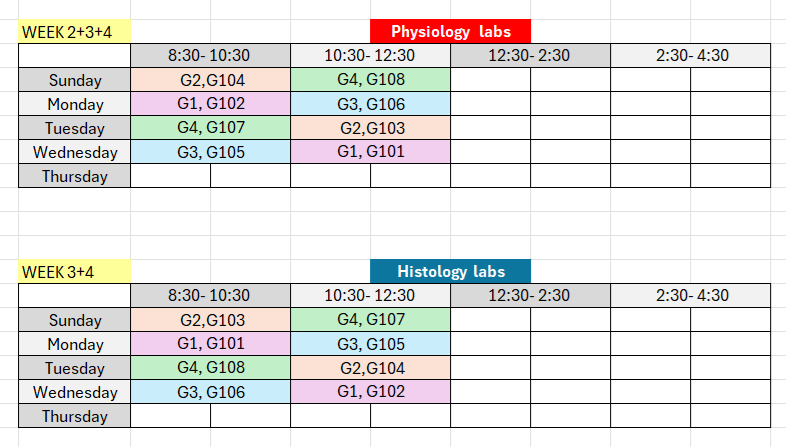Select the blue Histology labs title cell

coord(450,271)
